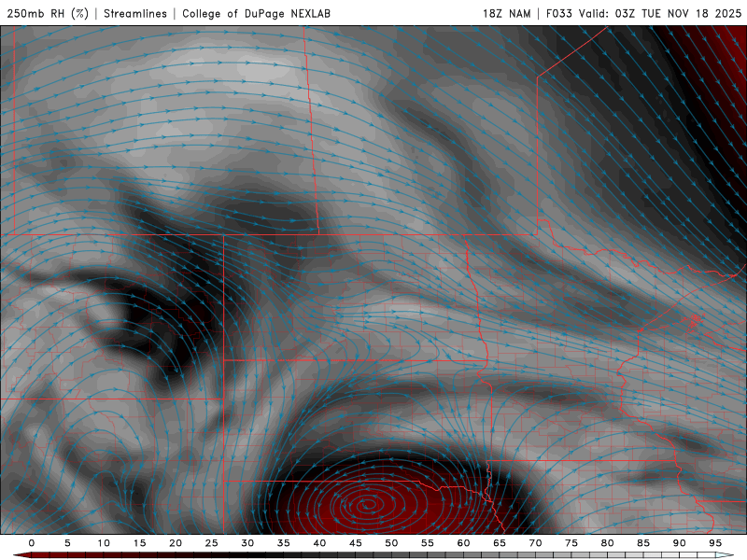This screenshot has width=747, height=560.
Task: Click the "College of DuPage NEXLAB" text
Action: pyautogui.click(x=256, y=13)
